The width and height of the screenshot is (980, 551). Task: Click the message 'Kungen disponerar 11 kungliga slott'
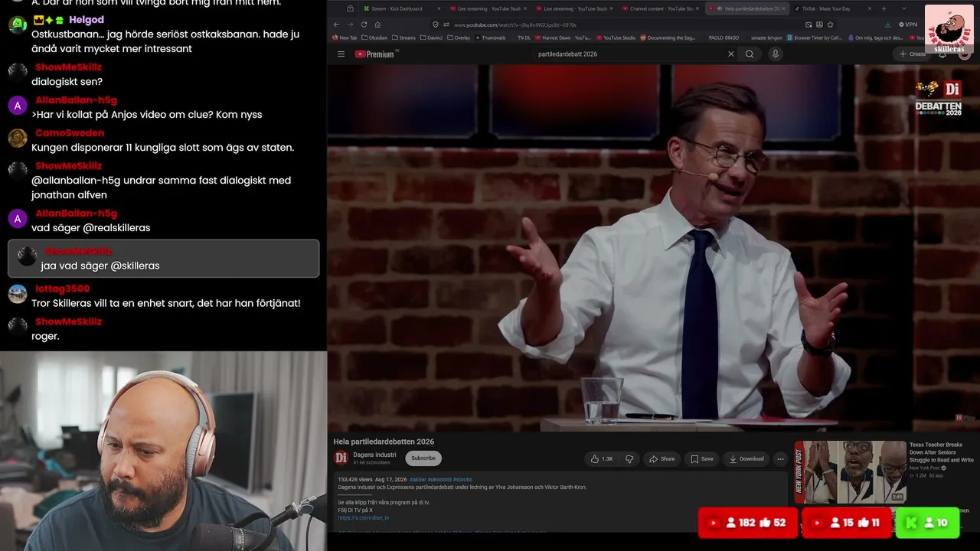pos(162,148)
